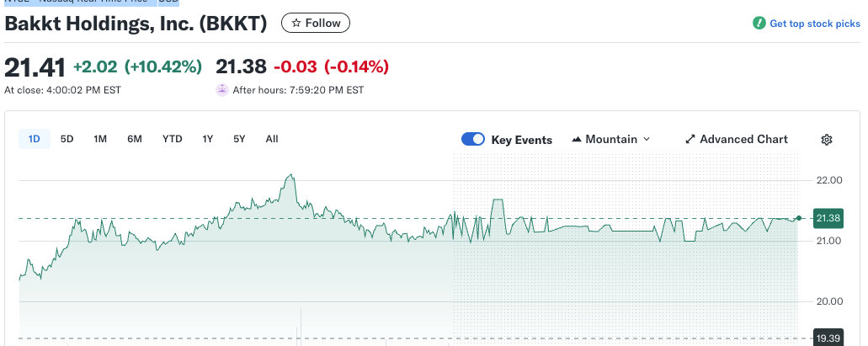Click the 21.38 current price marker
This screenshot has width=868, height=346.
pyautogui.click(x=826, y=219)
